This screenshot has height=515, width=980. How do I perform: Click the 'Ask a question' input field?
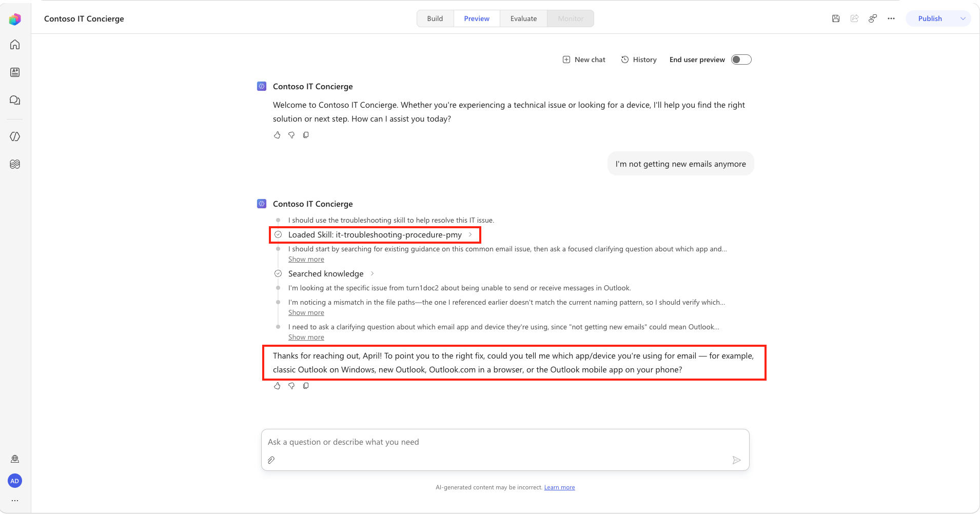coord(505,450)
